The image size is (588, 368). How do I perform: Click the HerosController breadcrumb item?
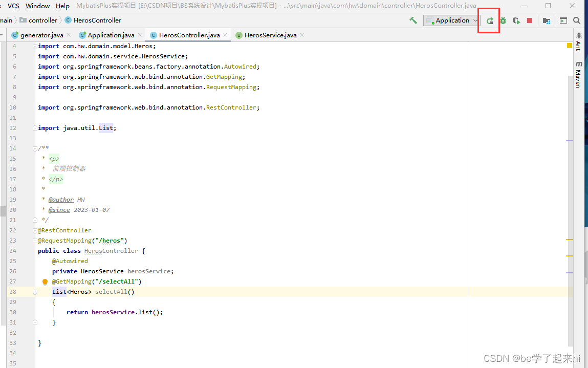[x=93, y=20]
